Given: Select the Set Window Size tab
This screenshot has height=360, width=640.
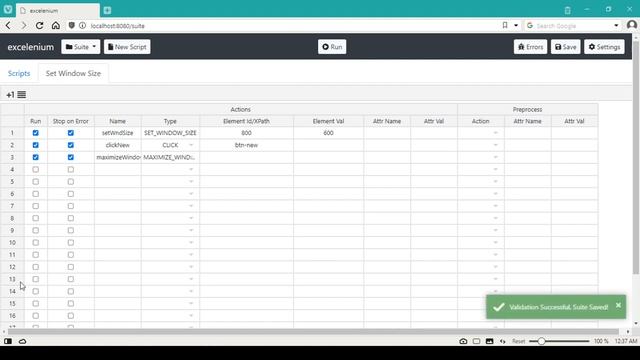Looking at the screenshot, I should click(73, 73).
